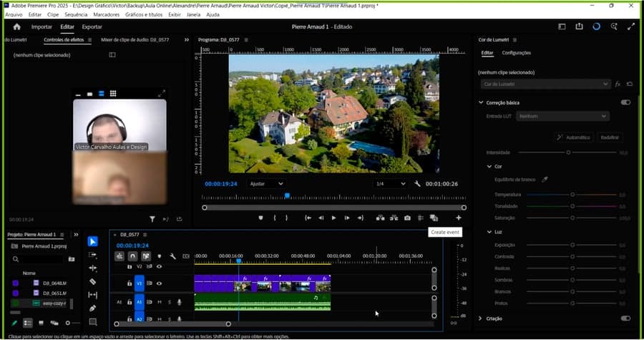644x340 pixels.
Task: Solo track A1
Action: (169, 302)
